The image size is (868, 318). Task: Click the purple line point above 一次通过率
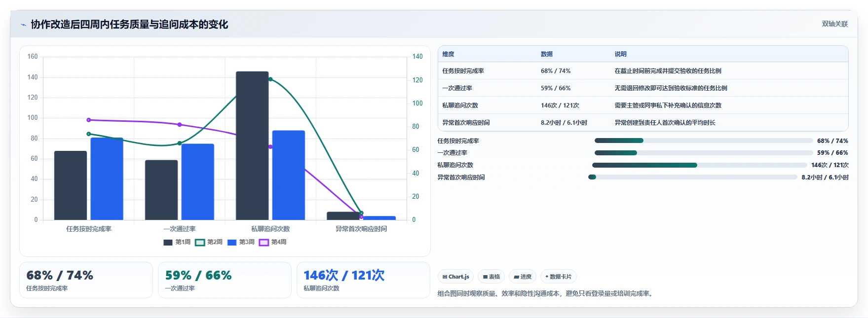tap(180, 125)
